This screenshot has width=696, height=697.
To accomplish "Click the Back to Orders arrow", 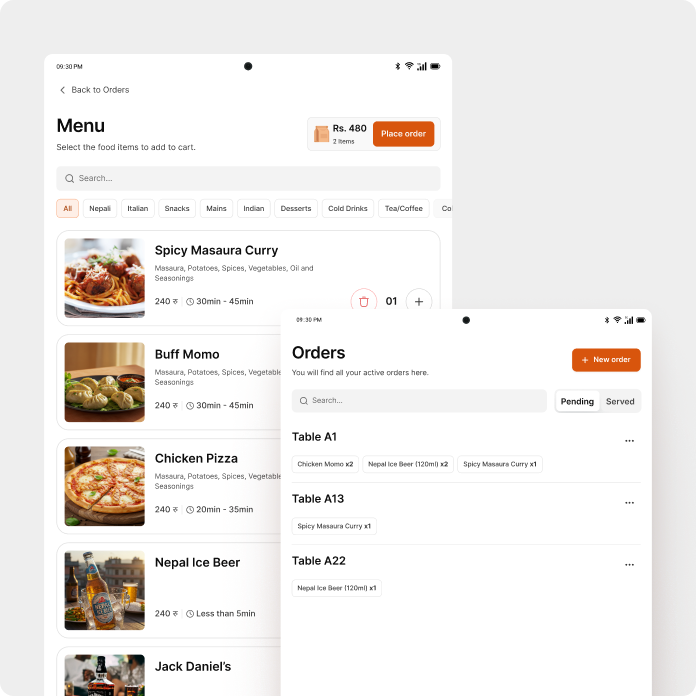I will point(63,90).
